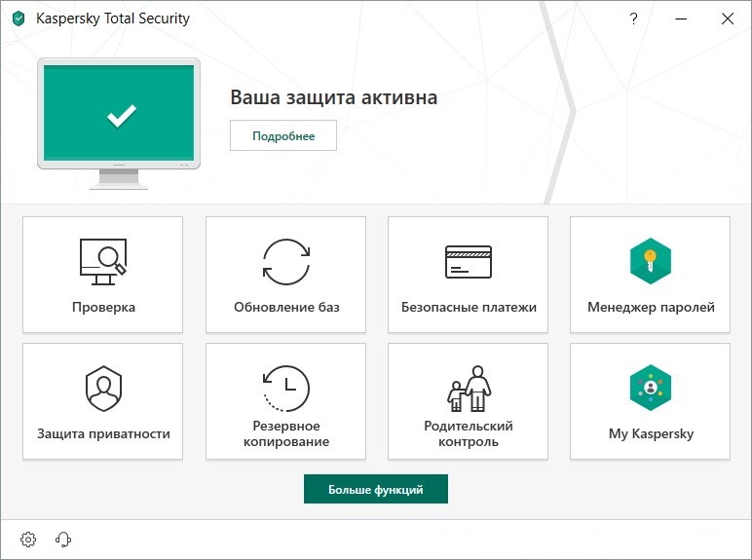Open the Резервное копирование clock icon
This screenshot has height=560, width=752.
pos(285,387)
